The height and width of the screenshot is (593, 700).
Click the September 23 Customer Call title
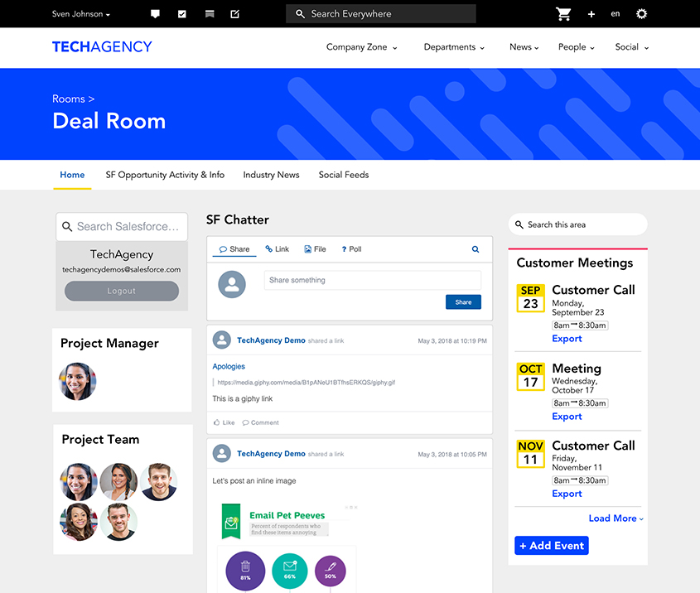(593, 290)
